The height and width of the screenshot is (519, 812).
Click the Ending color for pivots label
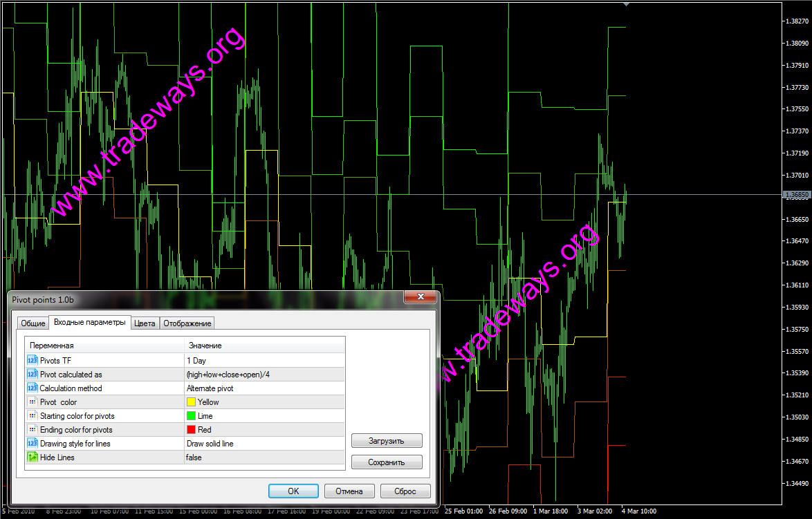click(x=76, y=430)
